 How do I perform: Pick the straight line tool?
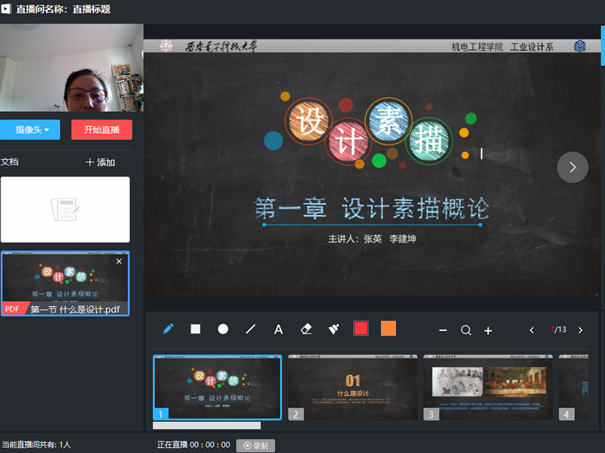[x=251, y=329]
